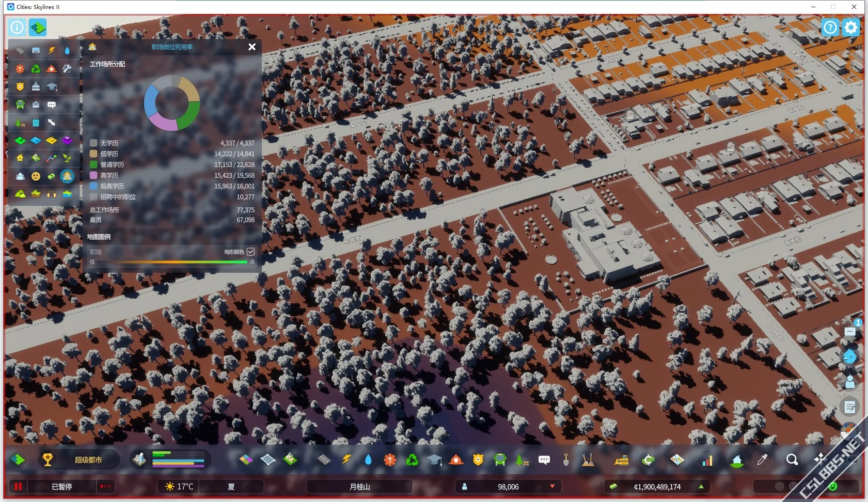The width and height of the screenshot is (868, 502).
Task: Open the education graduation cap info view in the panel
Action: click(52, 87)
